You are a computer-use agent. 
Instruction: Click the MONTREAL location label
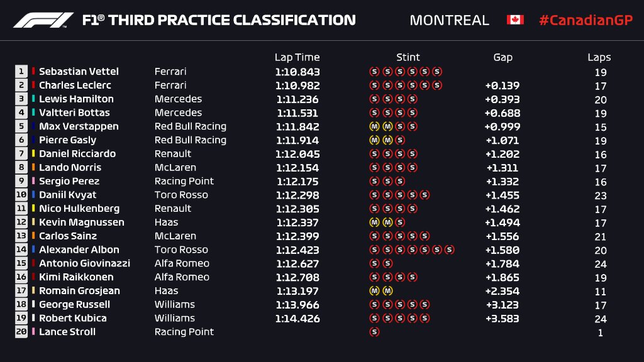(x=449, y=20)
